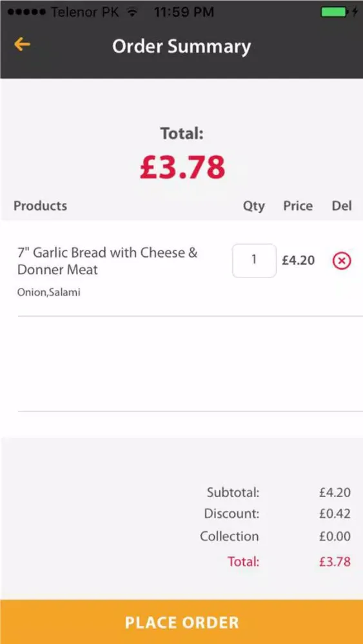
Task: Tap the Discount £0.42 amount
Action: [335, 514]
